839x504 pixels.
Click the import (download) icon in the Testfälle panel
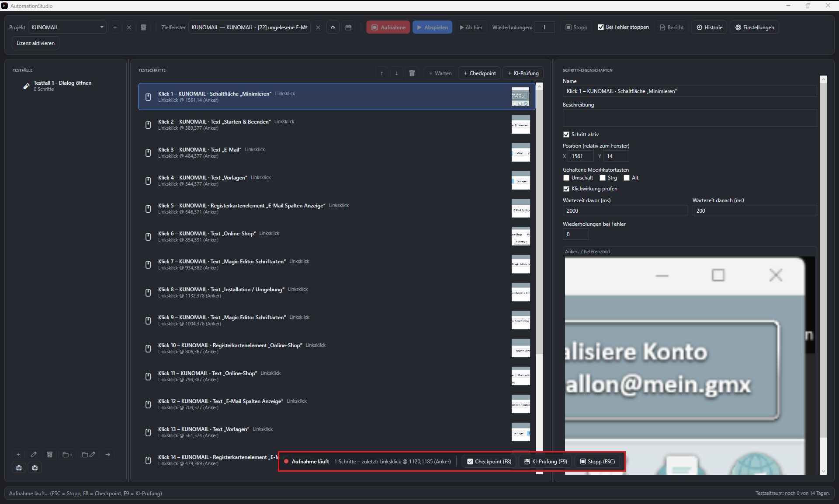pos(35,468)
